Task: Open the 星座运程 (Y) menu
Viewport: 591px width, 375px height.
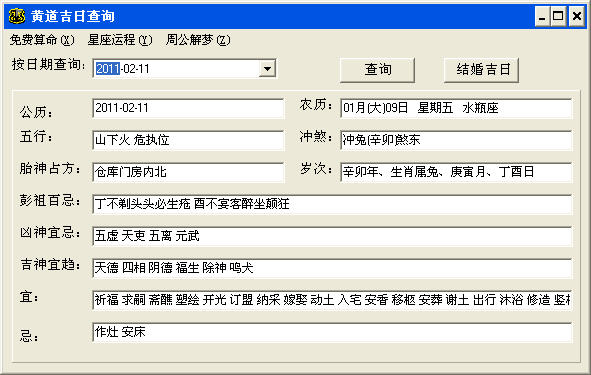Action: pos(120,40)
